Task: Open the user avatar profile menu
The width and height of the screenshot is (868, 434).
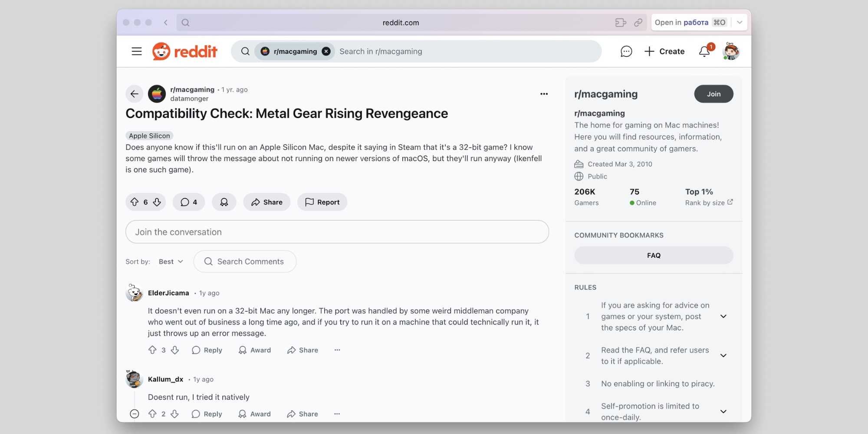Action: pos(731,51)
